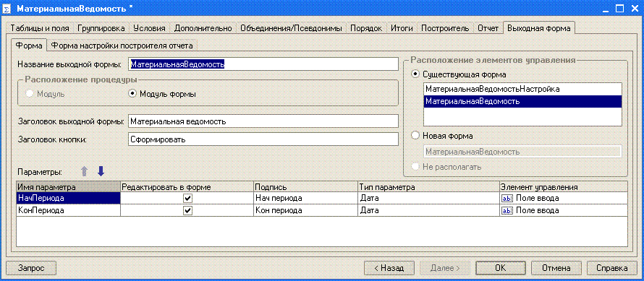Image resolution: width=644 pixels, height=281 pixels.
Task: Click the move parameter down arrow icon
Action: (101, 171)
